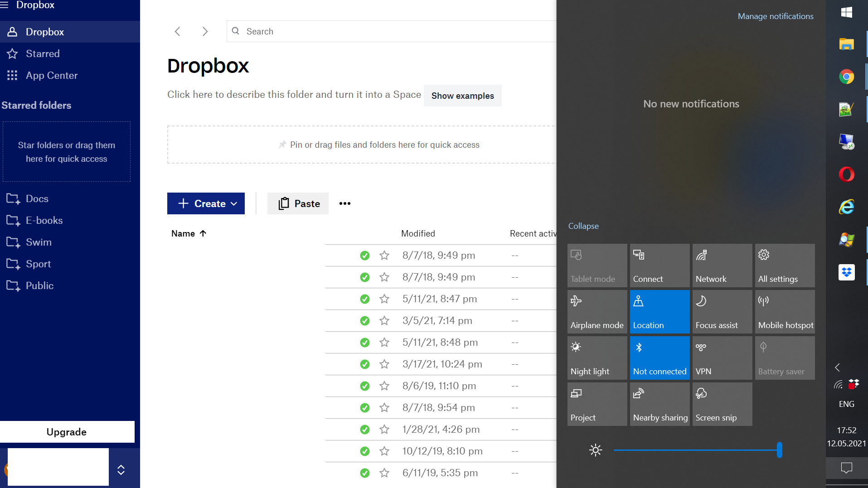Image resolution: width=868 pixels, height=488 pixels.
Task: Click Show examples button
Action: coord(462,96)
